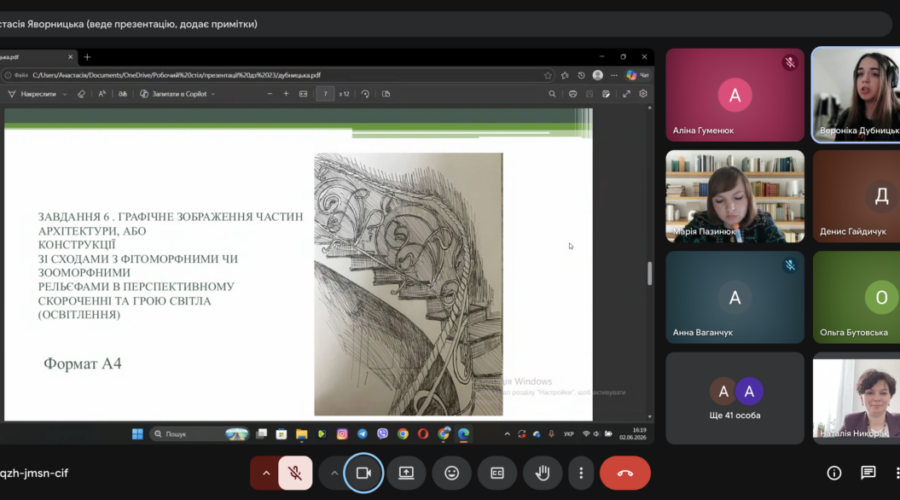Open Viber from the taskbar
This screenshot has width=900, height=500.
pyautogui.click(x=382, y=434)
